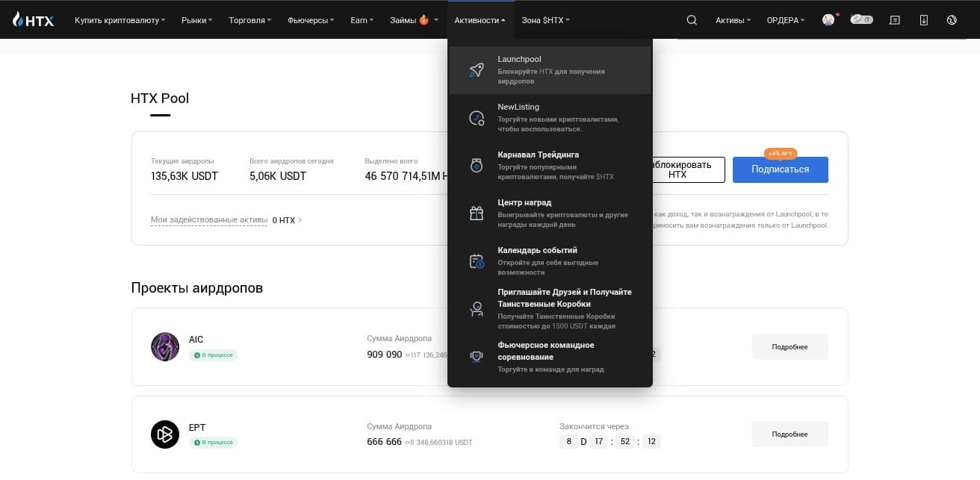
Task: Expand the Рынки dropdown
Action: click(197, 20)
